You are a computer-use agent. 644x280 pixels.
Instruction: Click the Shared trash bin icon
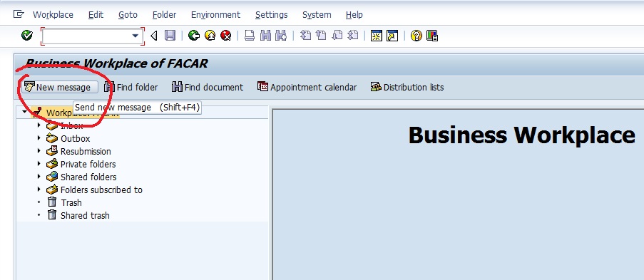pos(52,214)
